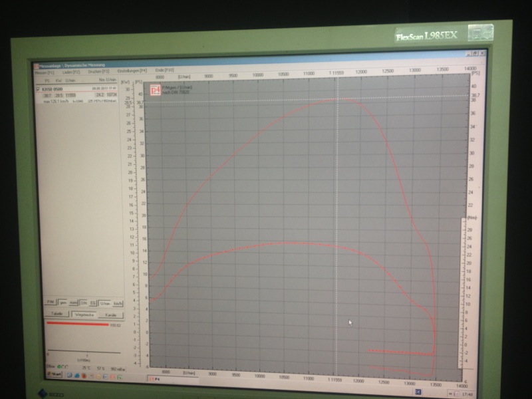Click the Firefox icon in the taskbar

tap(85, 374)
